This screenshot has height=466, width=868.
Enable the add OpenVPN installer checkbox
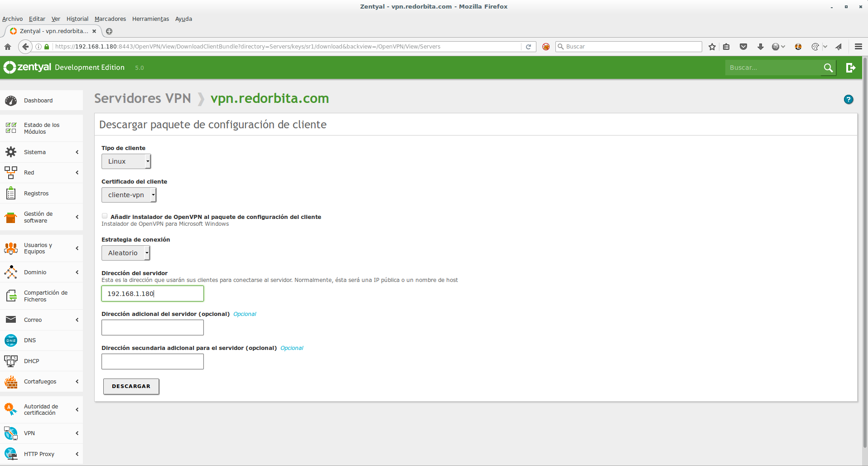coord(105,216)
